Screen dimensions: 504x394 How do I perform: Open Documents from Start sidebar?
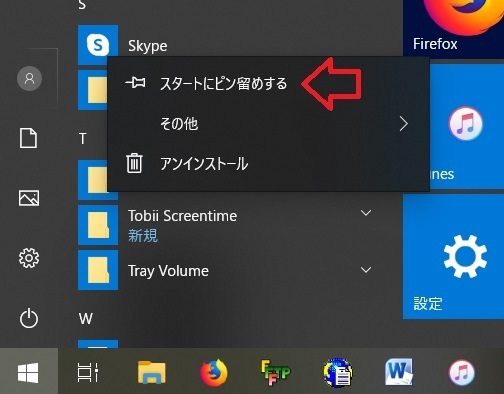click(28, 138)
